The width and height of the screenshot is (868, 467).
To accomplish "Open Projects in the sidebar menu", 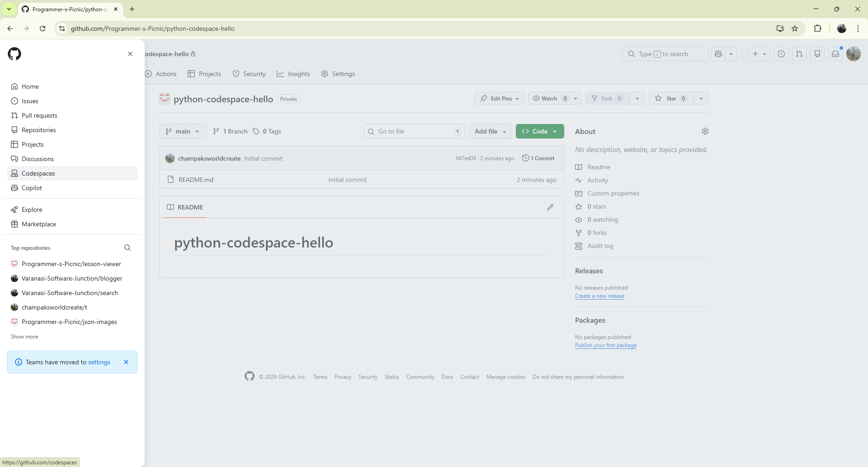I will (x=72, y=144).
